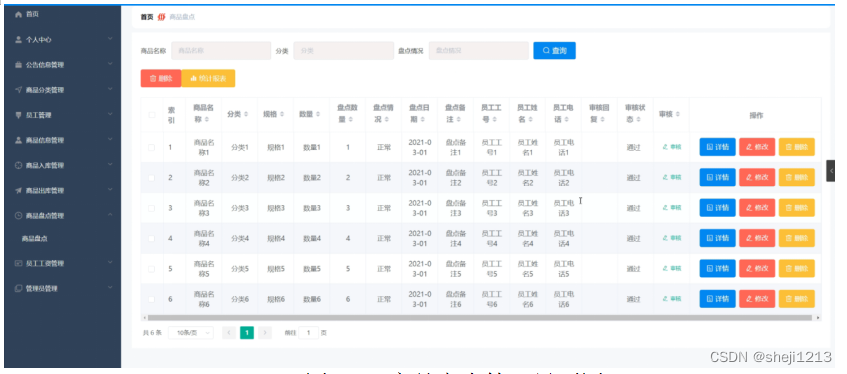Viewport: 847px width, 374px height.
Task: Click yellow 删除 button in row 5
Action: pos(797,269)
